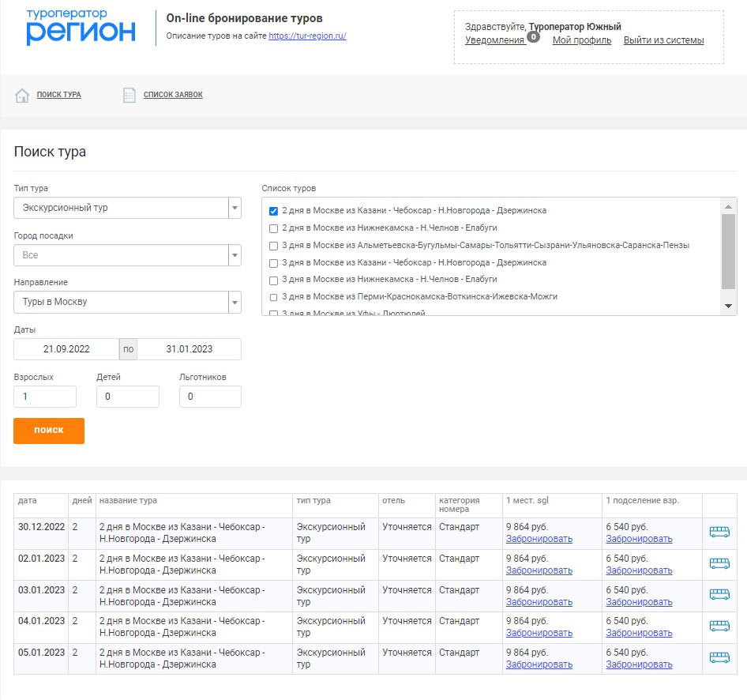Click the Туроператор Регион logo
The height and width of the screenshot is (700, 747).
pos(81,28)
